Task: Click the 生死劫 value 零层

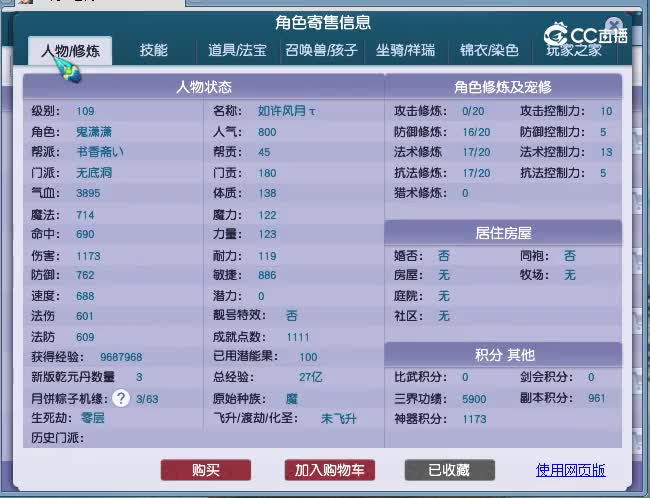Action: [x=92, y=418]
